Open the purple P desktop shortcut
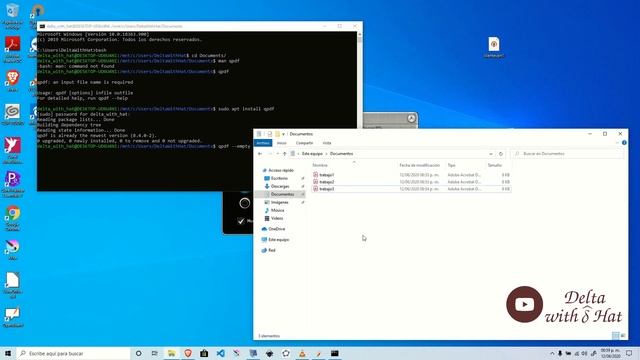640x360 pixels. pos(13,184)
